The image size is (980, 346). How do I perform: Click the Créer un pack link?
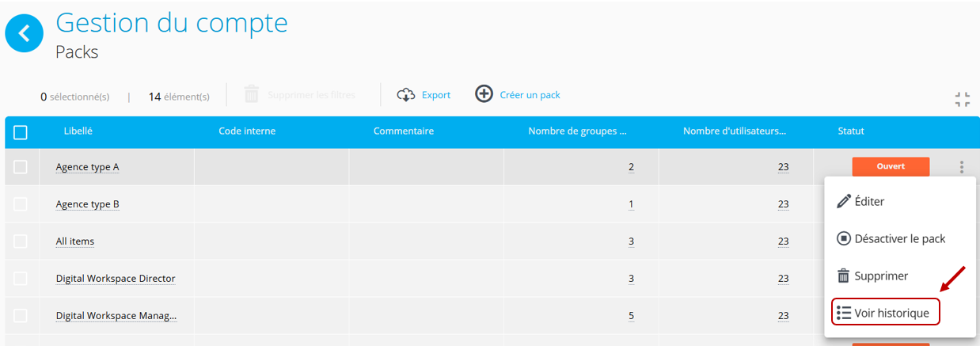[530, 95]
